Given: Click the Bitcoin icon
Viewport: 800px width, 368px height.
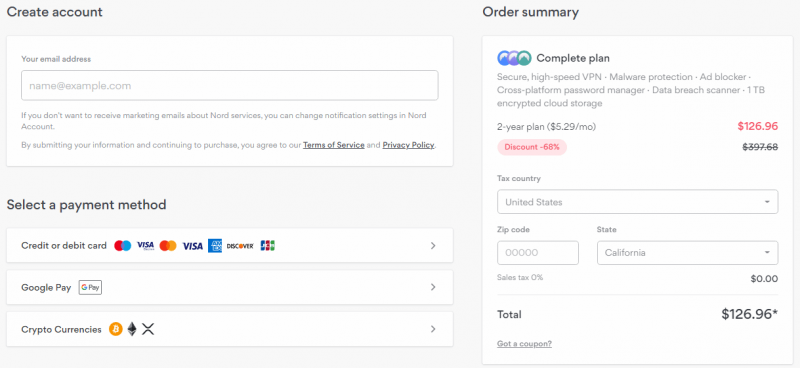Looking at the screenshot, I should [116, 329].
